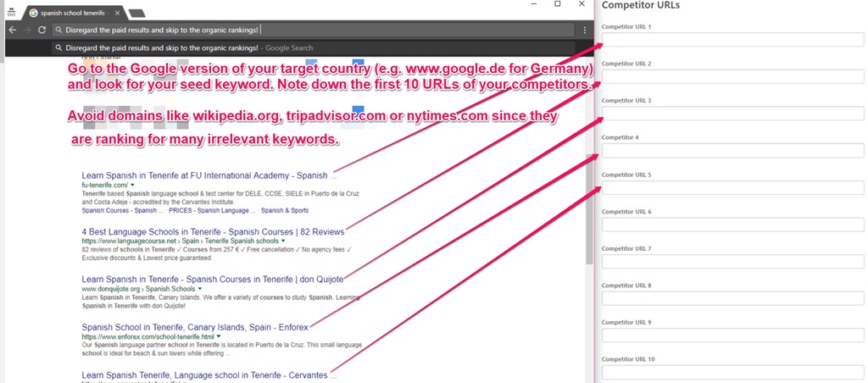Image resolution: width=868 pixels, height=383 pixels.
Task: Open the don Quijote Spanish Courses result
Action: [212, 279]
